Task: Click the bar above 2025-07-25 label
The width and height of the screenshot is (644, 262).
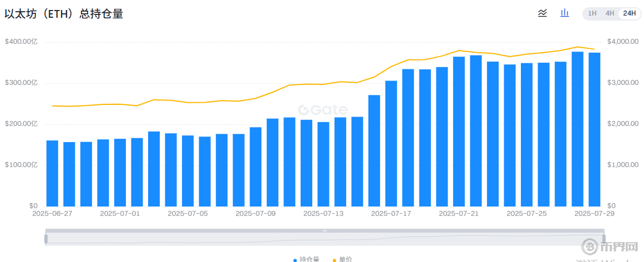Action: (x=526, y=134)
